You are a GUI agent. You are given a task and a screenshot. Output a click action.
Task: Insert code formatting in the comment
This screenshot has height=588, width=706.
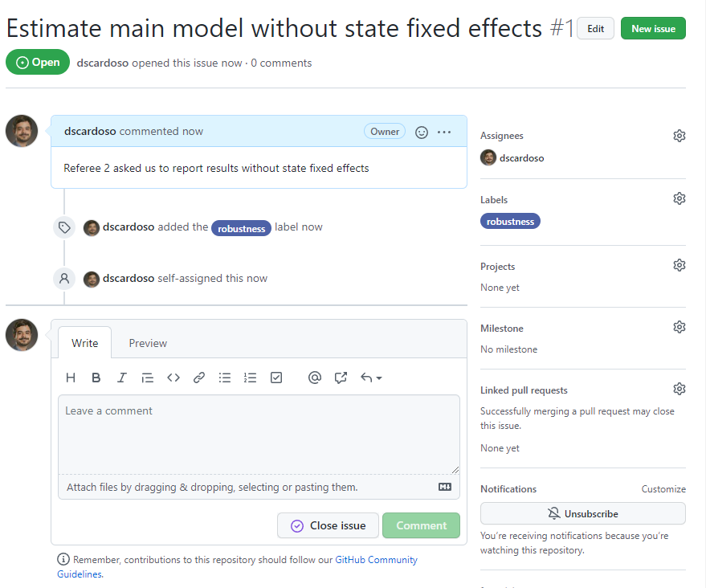(173, 378)
